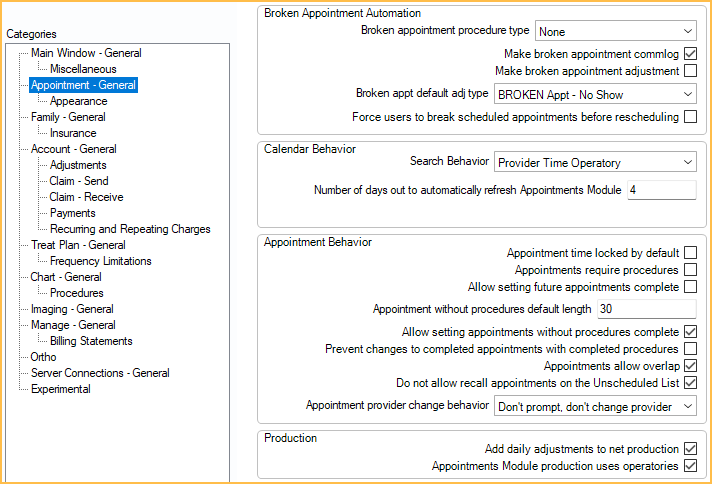Toggle Appointments allow overlap checkbox
This screenshot has height=484, width=712.
pyautogui.click(x=690, y=365)
